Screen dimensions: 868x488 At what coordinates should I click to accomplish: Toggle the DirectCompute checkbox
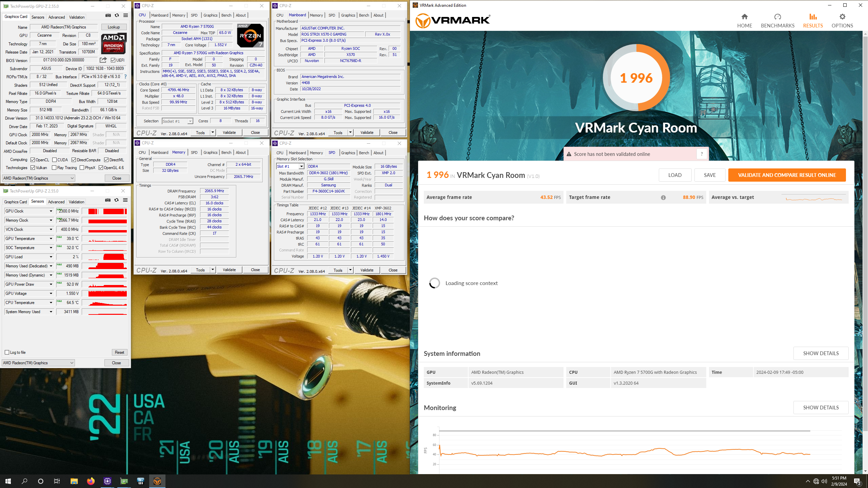[74, 160]
